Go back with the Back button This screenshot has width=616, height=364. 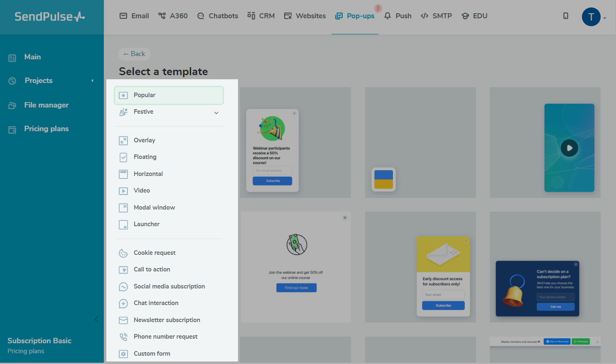134,54
